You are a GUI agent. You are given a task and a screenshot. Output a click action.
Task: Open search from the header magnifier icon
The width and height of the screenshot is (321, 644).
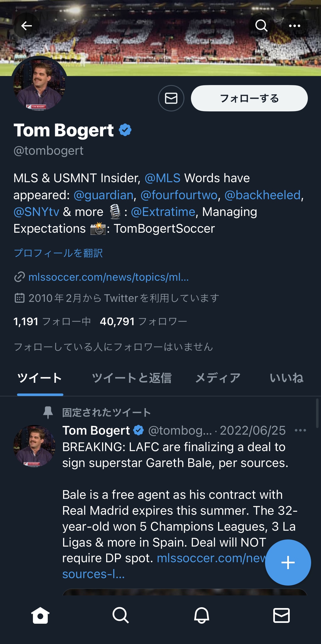(261, 26)
